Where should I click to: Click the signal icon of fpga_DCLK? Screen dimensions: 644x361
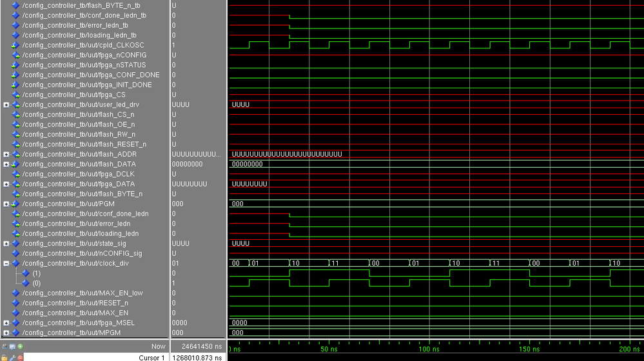tap(15, 174)
